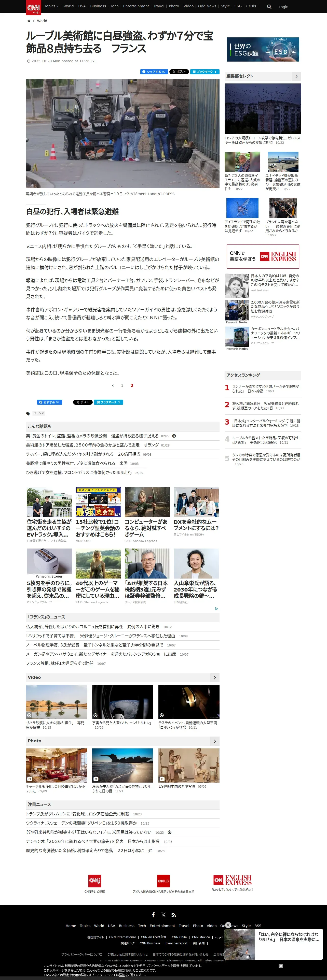The height and width of the screenshot is (980, 327).
Task: Open the USA menu item
Action: pyautogui.click(x=82, y=6)
